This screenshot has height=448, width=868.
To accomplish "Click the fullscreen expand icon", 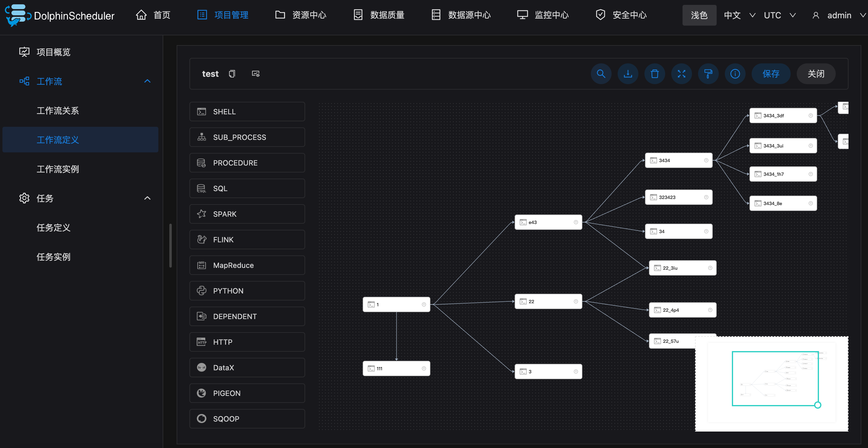I will click(681, 73).
